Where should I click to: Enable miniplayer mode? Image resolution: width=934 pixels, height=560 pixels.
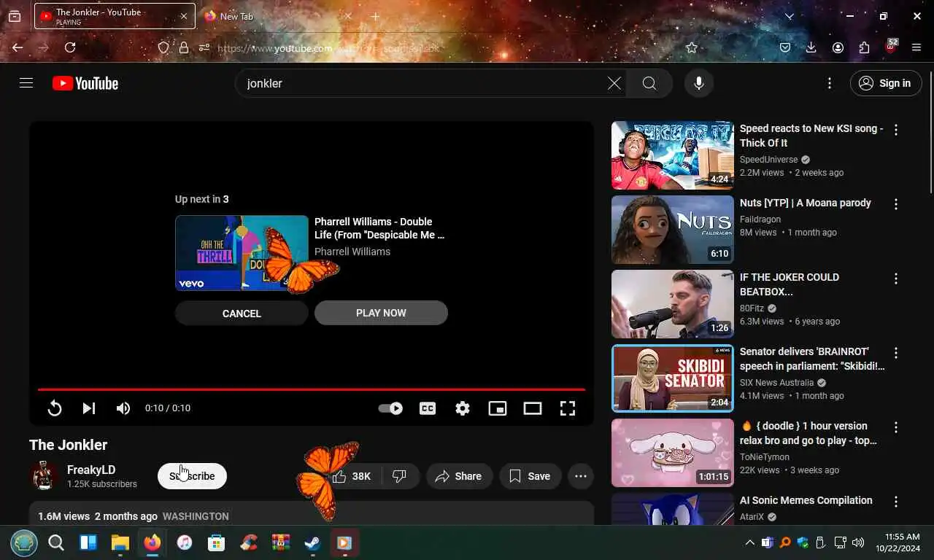498,408
